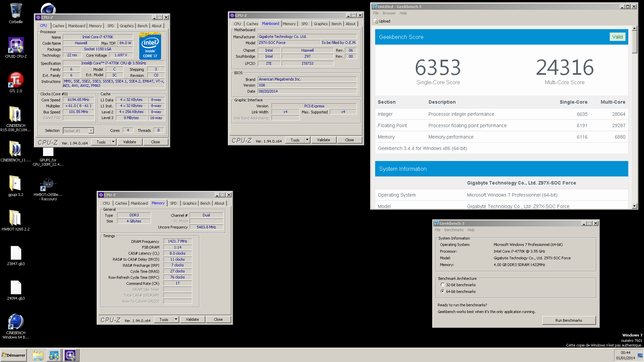
Task: Click the Single-Core score 6353
Action: 438,67
